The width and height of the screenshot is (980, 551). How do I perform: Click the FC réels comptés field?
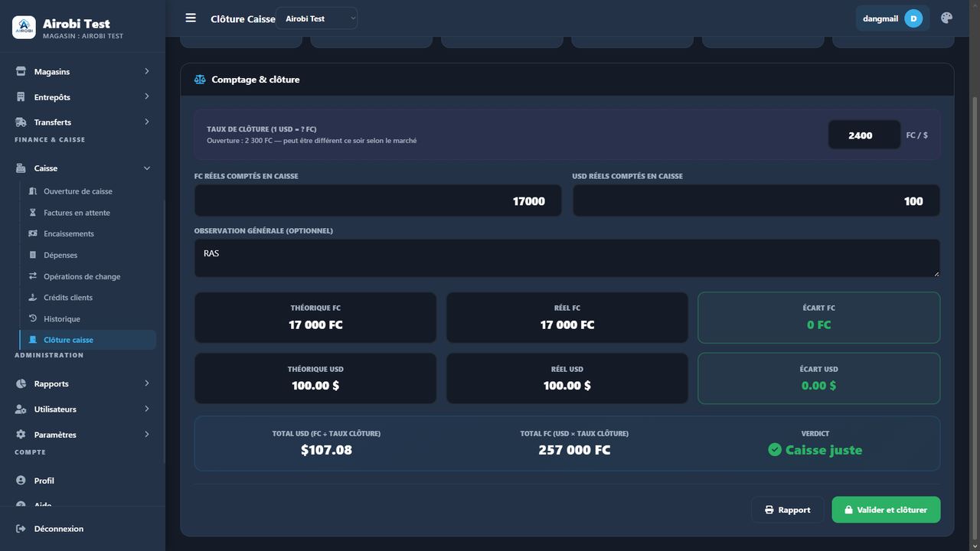point(377,201)
